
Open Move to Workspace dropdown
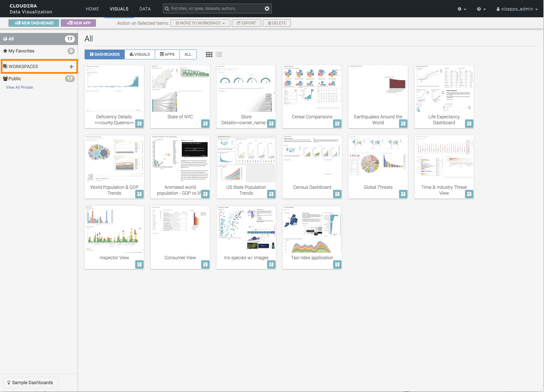click(200, 23)
